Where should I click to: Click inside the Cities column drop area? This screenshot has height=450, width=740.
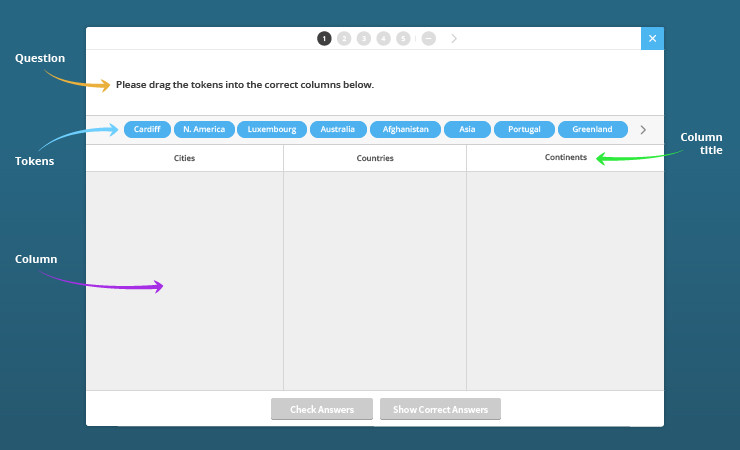[x=185, y=281]
